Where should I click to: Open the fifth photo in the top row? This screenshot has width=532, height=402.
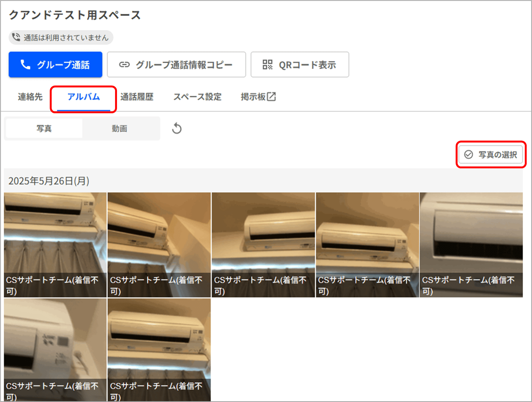(471, 245)
